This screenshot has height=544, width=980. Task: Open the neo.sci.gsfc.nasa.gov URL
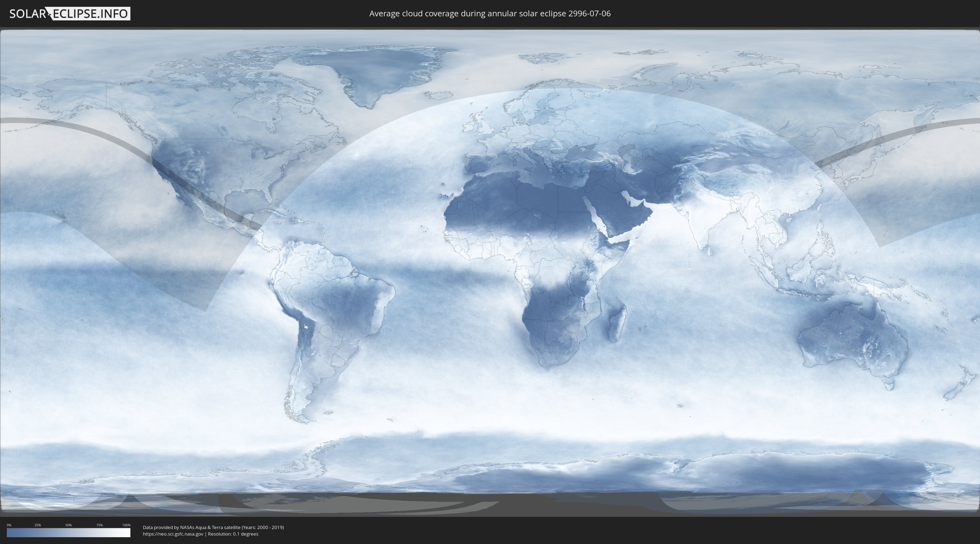pos(173,534)
